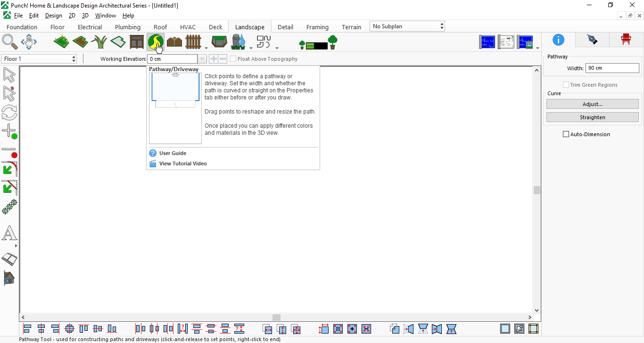The image size is (644, 343).
Task: Activate the Pathway/Driveway tool
Action: coord(156,42)
